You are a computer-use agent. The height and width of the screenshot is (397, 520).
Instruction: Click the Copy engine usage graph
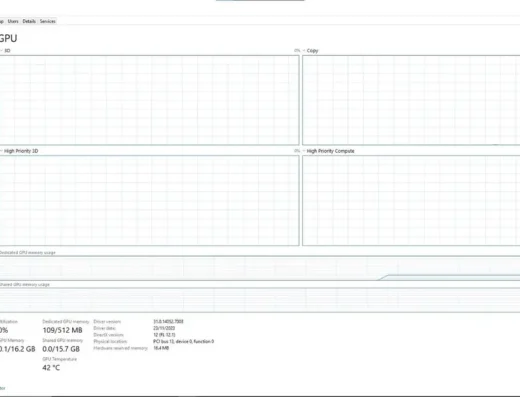pos(411,100)
